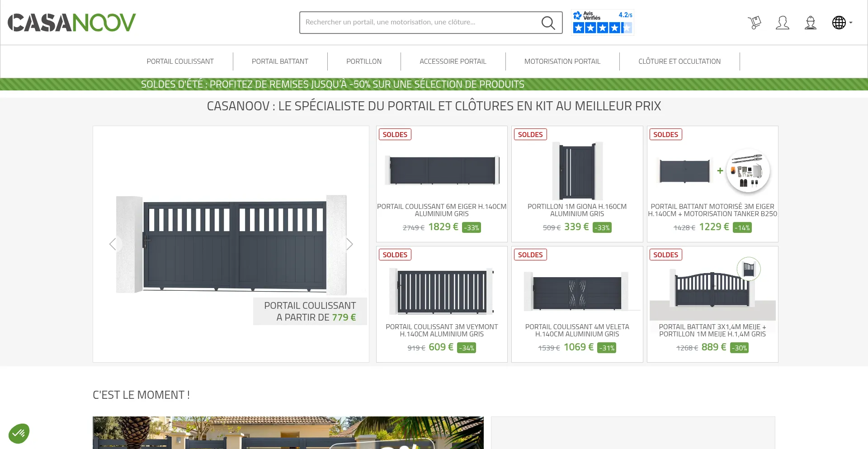Click the Soldes d'été promotion banner
868x449 pixels.
(x=332, y=85)
